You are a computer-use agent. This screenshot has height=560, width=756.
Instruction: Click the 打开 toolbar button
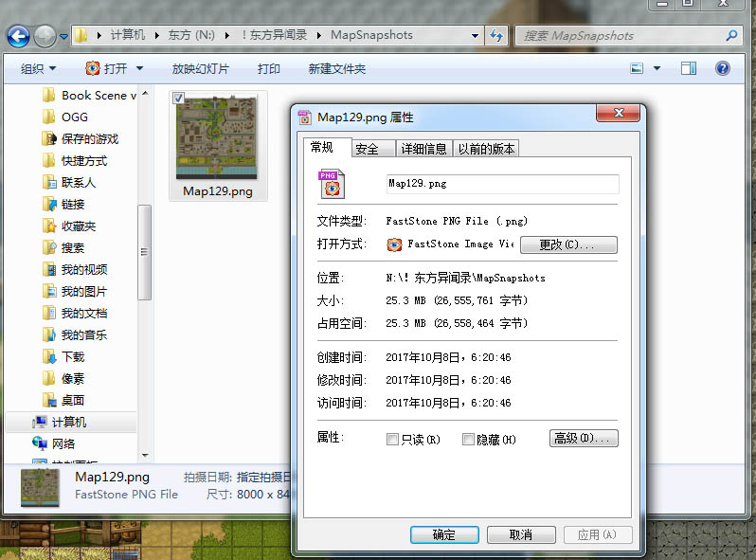[x=106, y=68]
